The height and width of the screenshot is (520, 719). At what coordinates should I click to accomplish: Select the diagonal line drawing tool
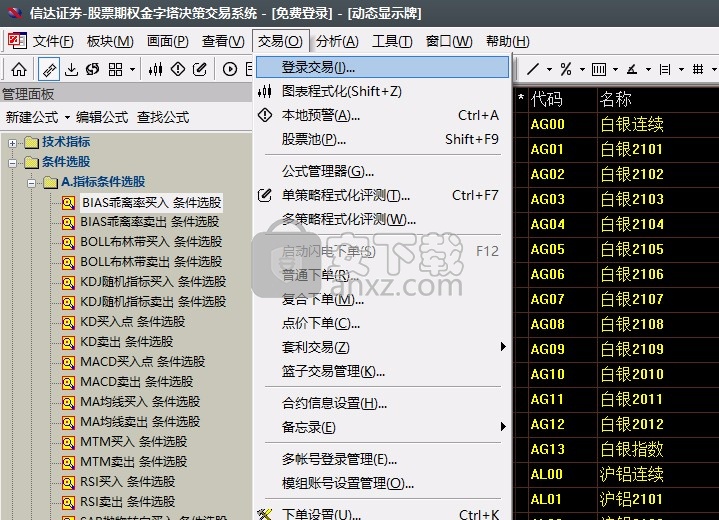coord(533,69)
